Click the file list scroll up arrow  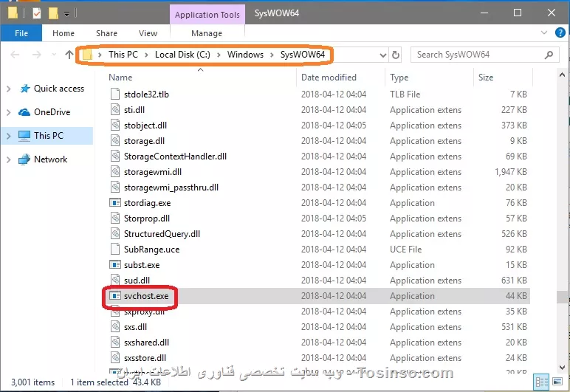562,75
